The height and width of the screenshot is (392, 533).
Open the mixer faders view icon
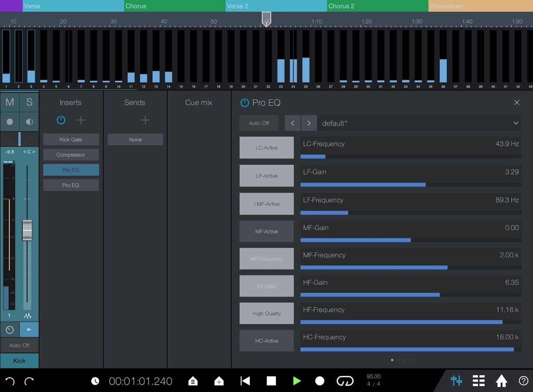pyautogui.click(x=456, y=381)
